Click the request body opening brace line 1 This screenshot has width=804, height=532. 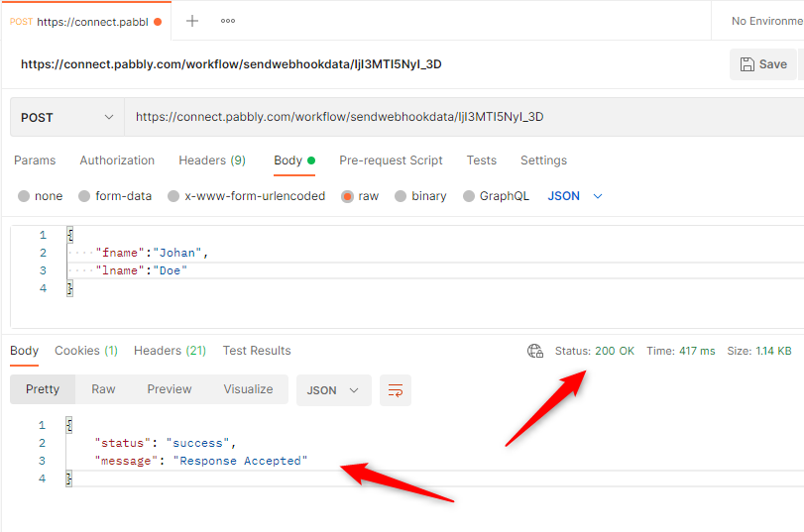point(70,235)
